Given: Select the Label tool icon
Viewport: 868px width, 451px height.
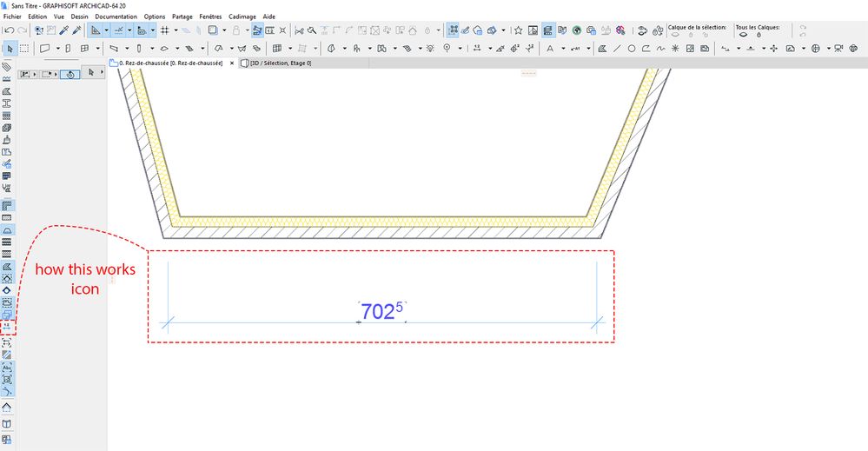Looking at the screenshot, I should [x=575, y=49].
